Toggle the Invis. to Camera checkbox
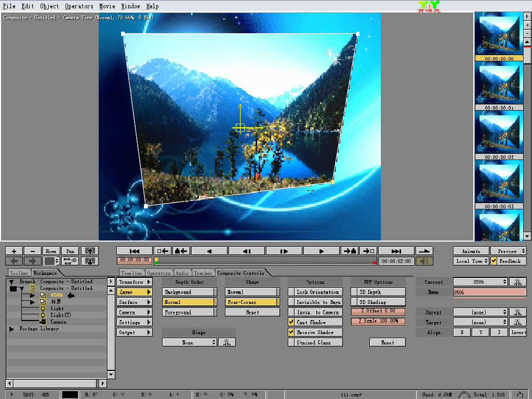This screenshot has height=399, width=532. pos(291,312)
